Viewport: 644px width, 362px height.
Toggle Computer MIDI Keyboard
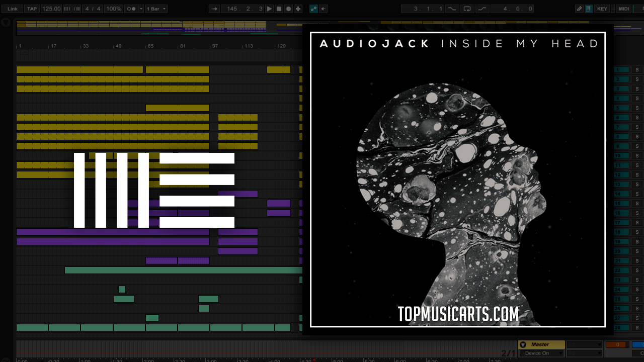pyautogui.click(x=589, y=9)
